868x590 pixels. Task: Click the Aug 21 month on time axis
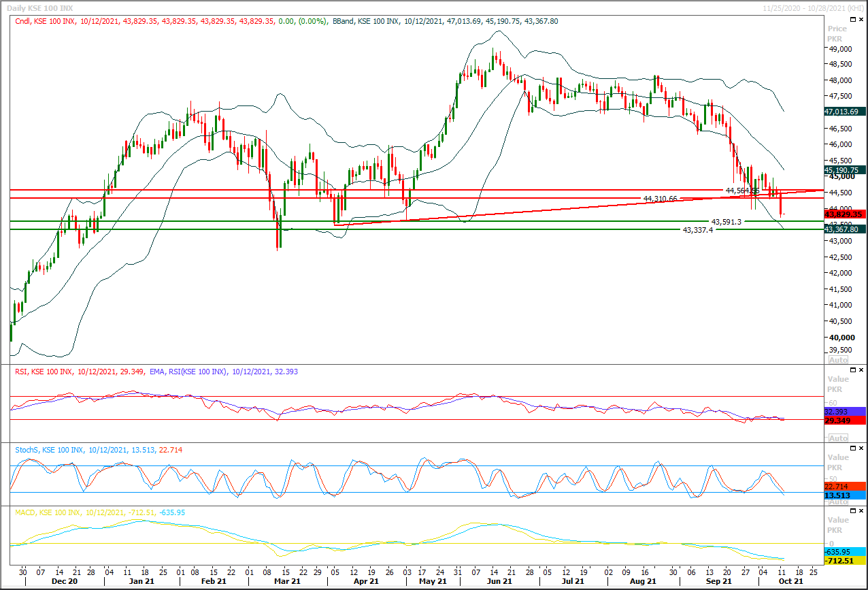click(644, 582)
